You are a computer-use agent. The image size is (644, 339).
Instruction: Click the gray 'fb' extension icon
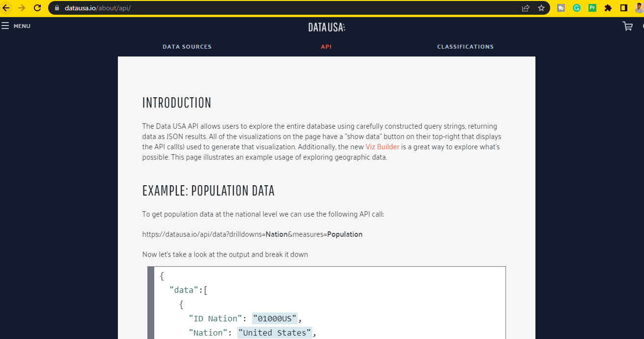tap(561, 8)
